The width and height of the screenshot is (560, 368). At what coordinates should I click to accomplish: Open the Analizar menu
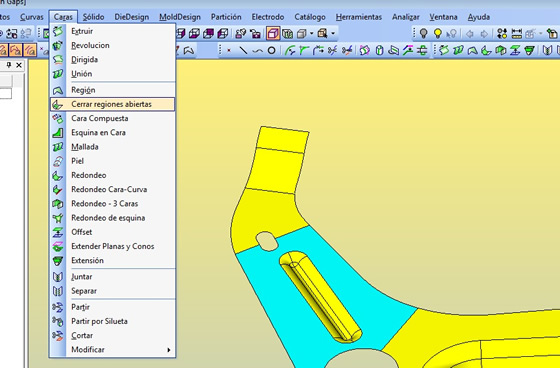[x=406, y=17]
